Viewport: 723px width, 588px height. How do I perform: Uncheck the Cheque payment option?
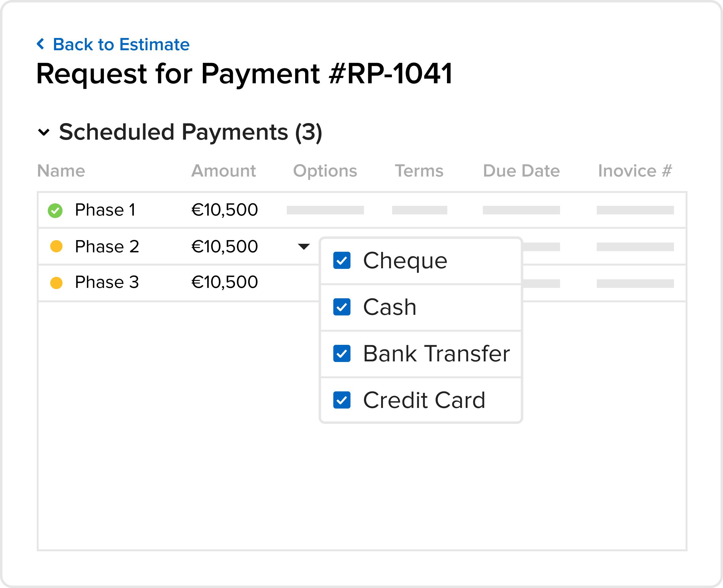tap(342, 261)
